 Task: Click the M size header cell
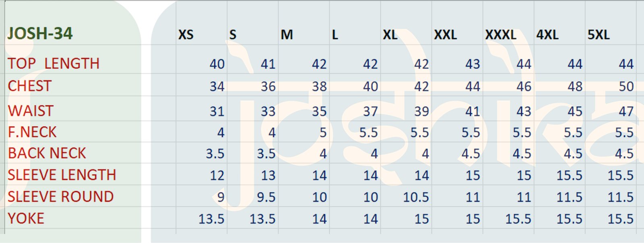[x=287, y=35]
